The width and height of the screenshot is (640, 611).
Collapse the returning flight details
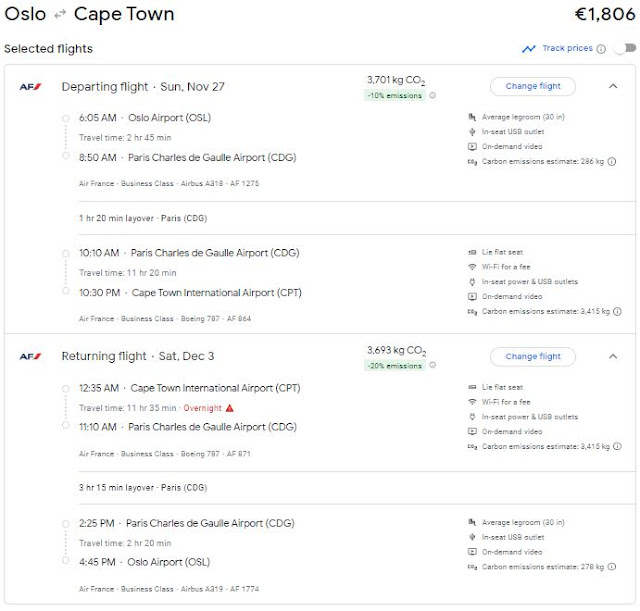(x=613, y=356)
